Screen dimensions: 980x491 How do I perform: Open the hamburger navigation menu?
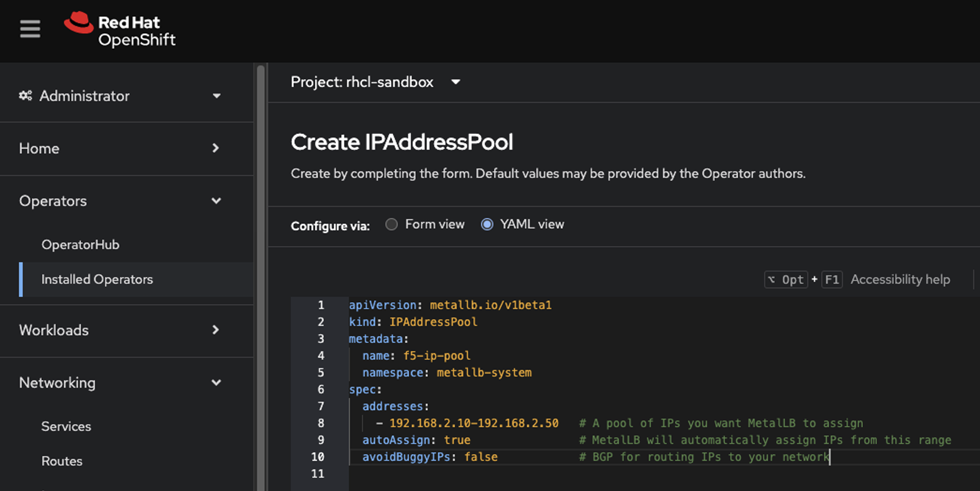coord(30,29)
